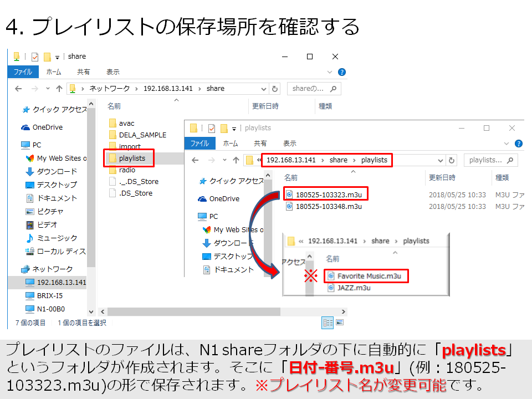This screenshot has height=399, width=532.
Task: Open the 180525-103348.m3u playlist file
Action: [329, 206]
